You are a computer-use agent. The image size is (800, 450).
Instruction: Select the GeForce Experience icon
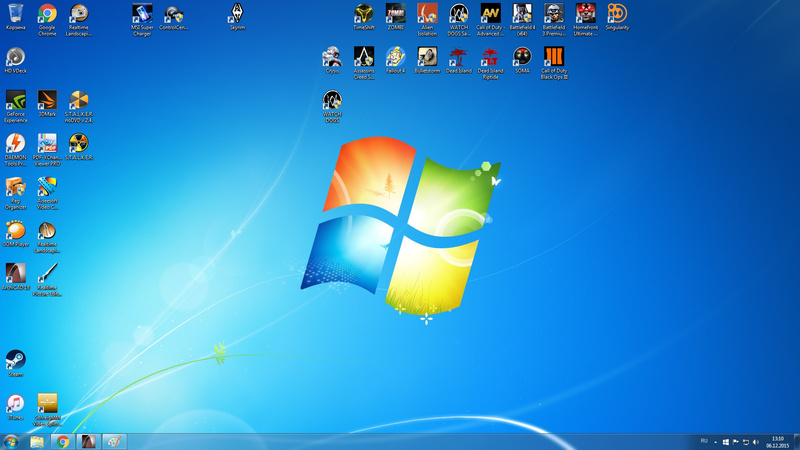coord(15,101)
